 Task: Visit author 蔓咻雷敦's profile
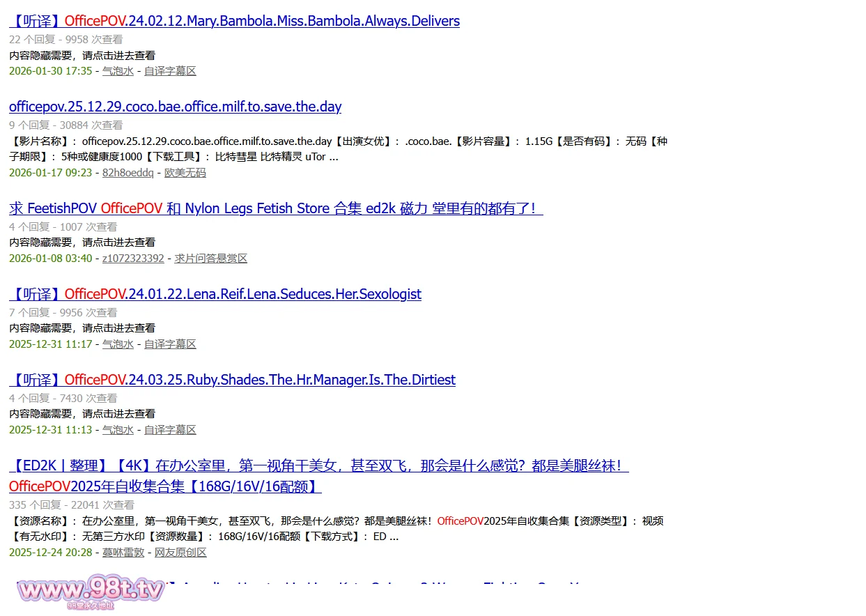(x=123, y=553)
